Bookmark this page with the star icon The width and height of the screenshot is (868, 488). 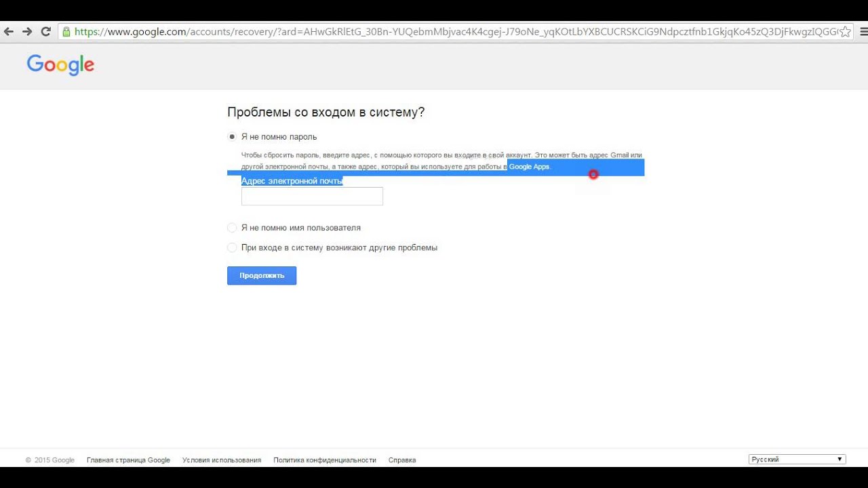click(x=846, y=31)
